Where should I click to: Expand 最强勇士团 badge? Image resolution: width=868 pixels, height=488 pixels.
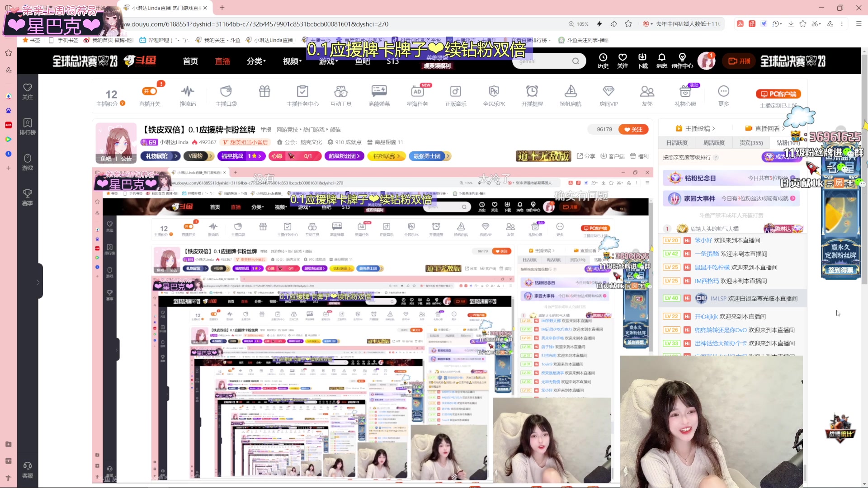[x=429, y=156]
